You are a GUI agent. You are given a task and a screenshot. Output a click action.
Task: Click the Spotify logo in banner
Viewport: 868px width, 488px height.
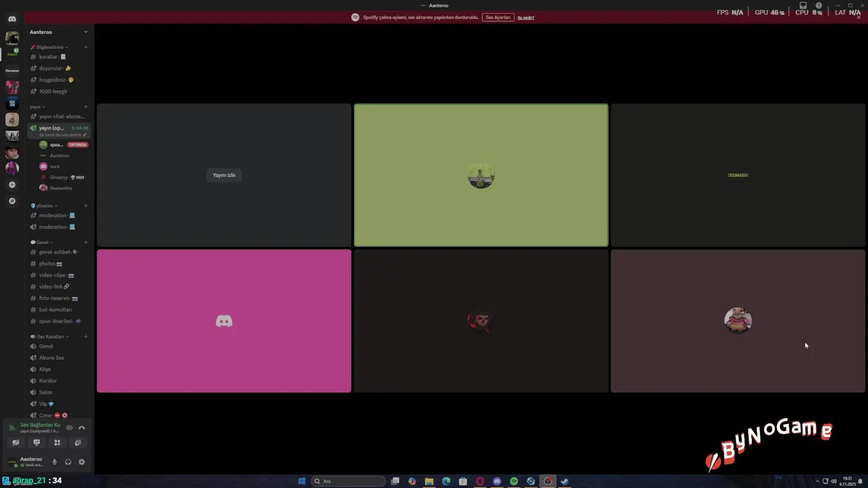coord(355,17)
